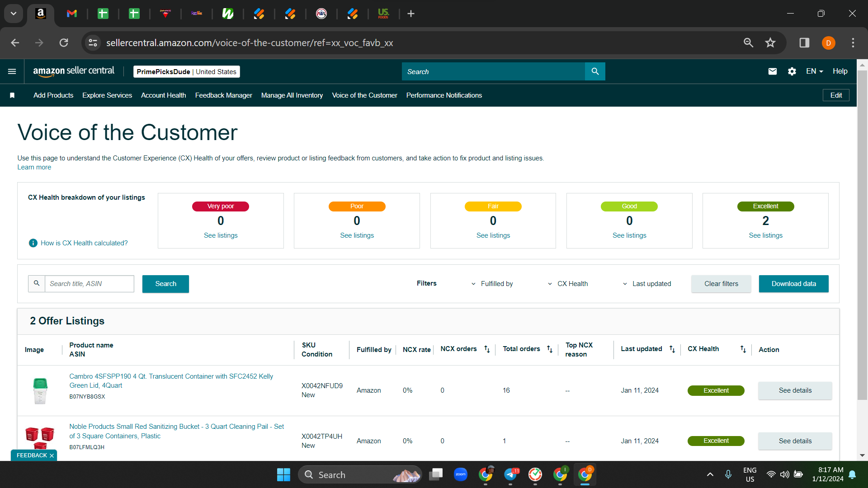This screenshot has height=488, width=868.
Task: Open Performance Notifications
Action: click(444, 95)
